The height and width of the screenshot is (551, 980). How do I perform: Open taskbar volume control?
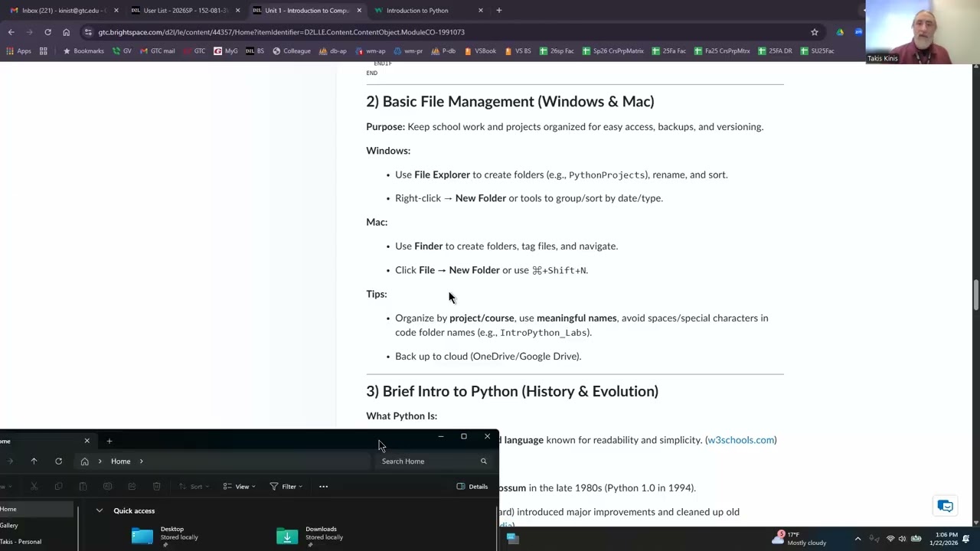pyautogui.click(x=902, y=539)
